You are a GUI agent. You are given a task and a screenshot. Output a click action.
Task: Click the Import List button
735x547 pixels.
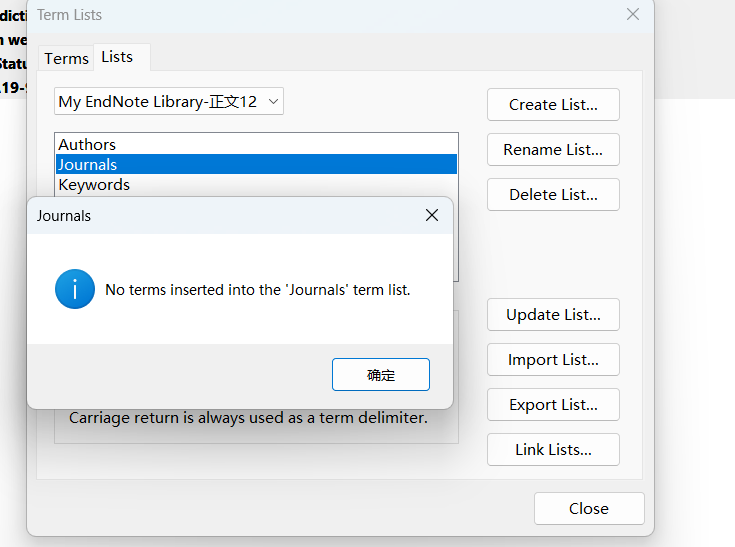coord(553,360)
